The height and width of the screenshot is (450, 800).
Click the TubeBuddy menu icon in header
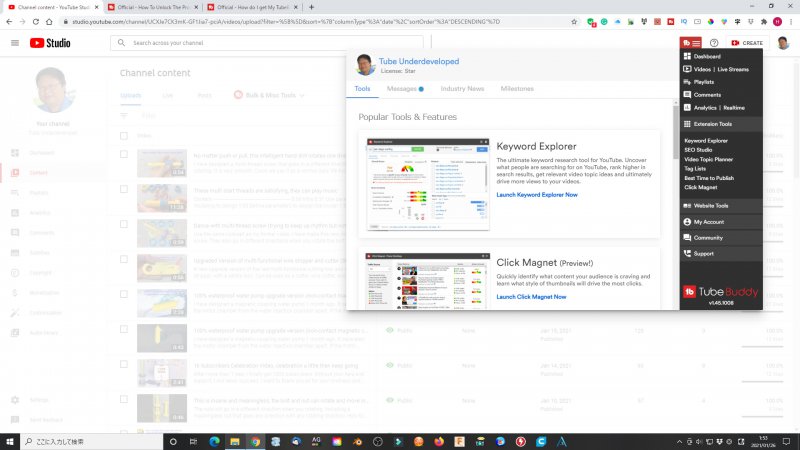(691, 43)
